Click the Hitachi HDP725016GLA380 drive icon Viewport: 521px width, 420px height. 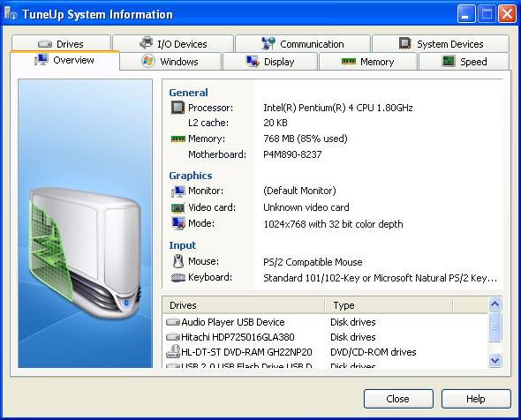173,337
